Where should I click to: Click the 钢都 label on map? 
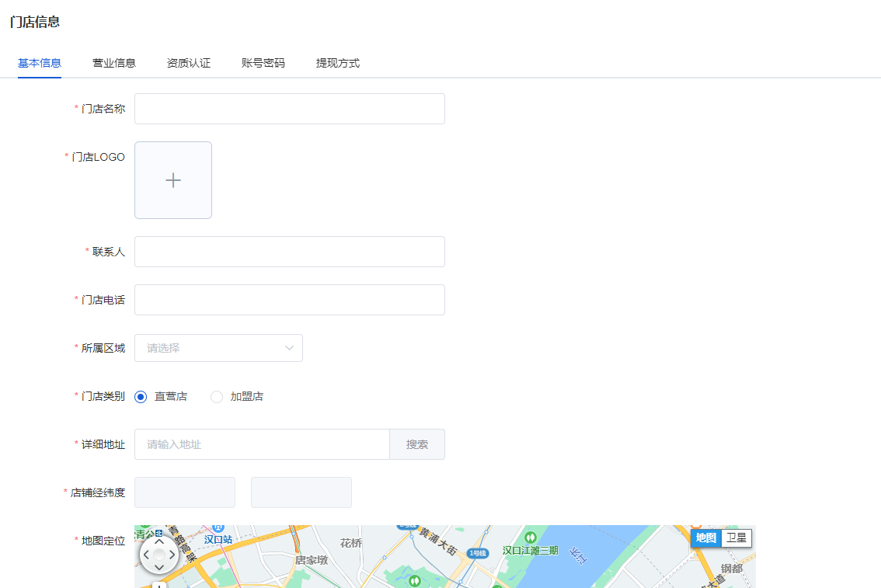[x=732, y=569]
